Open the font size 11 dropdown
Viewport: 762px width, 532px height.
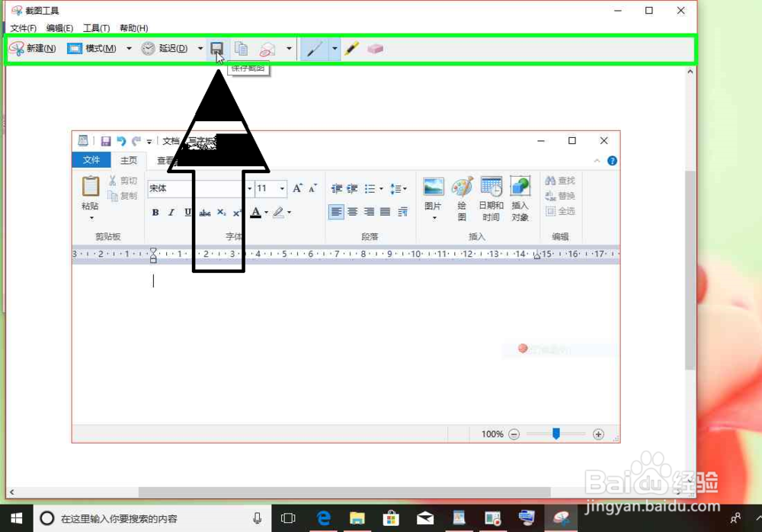283,188
